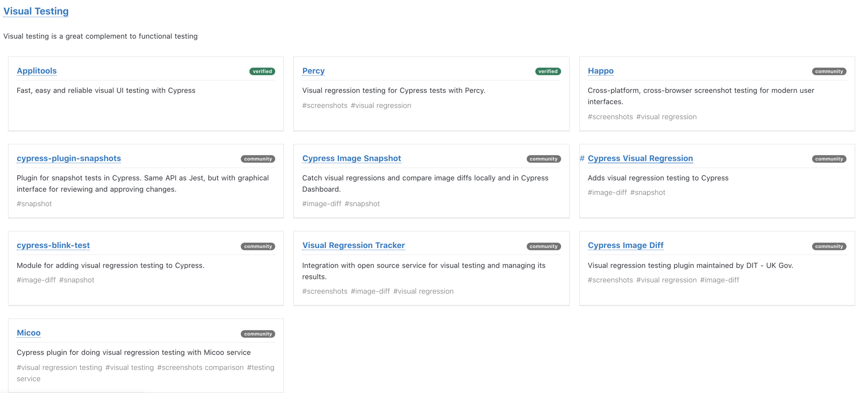
Task: Open the Cypress Image Diff link
Action: point(625,245)
